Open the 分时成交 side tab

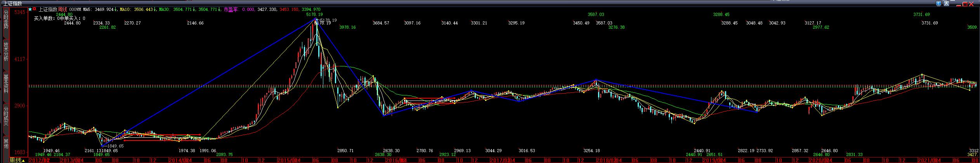pos(6,116)
